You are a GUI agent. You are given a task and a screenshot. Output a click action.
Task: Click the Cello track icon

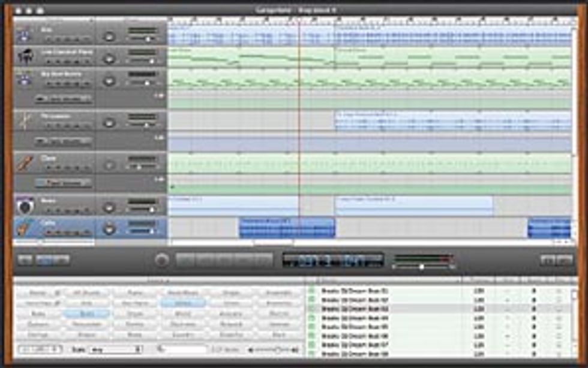tap(25, 228)
